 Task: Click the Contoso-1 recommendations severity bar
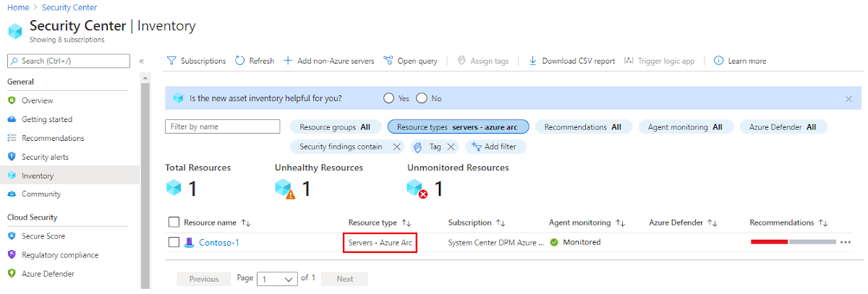pyautogui.click(x=793, y=242)
